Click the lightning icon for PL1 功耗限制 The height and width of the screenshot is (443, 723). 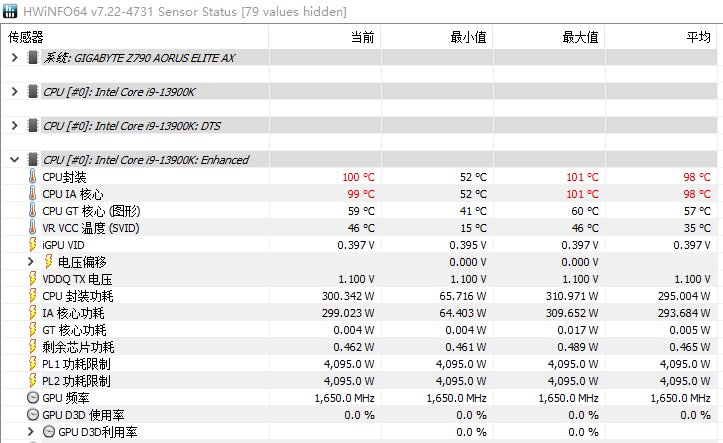(32, 364)
